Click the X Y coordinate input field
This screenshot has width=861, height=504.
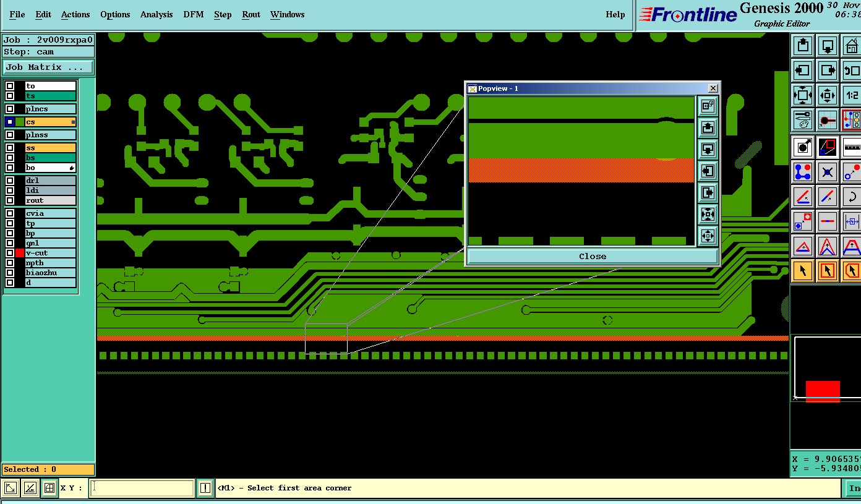(x=142, y=488)
